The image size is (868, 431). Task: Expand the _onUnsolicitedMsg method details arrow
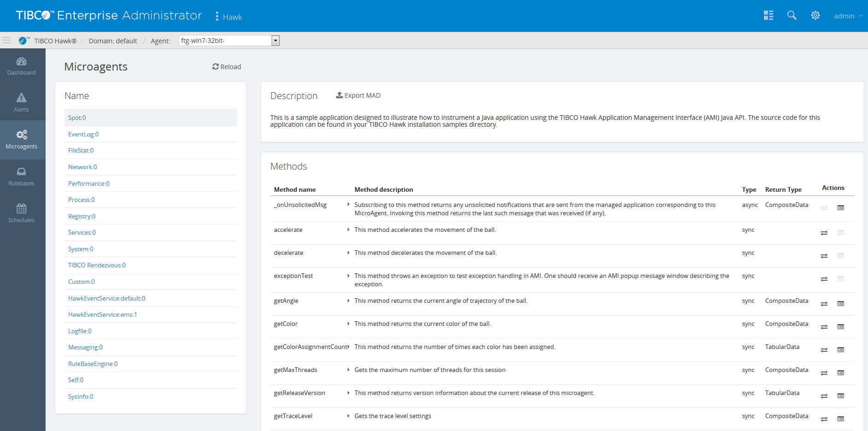[348, 204]
